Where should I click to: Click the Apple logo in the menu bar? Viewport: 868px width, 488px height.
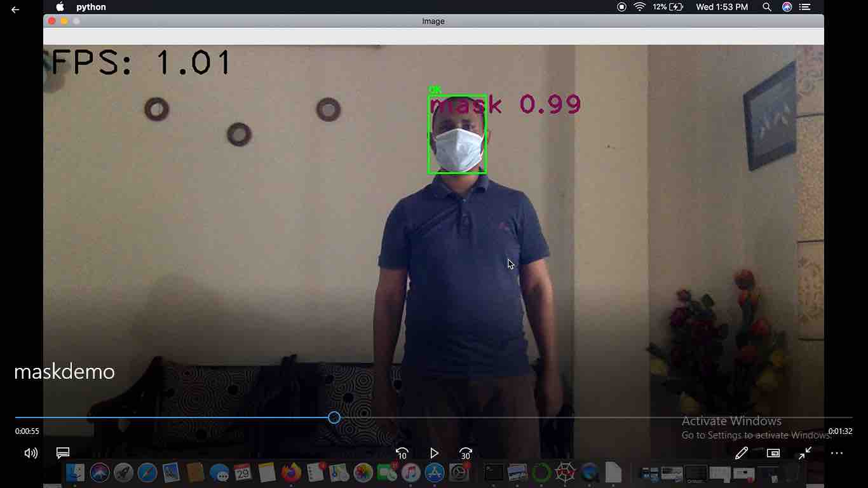coord(60,7)
